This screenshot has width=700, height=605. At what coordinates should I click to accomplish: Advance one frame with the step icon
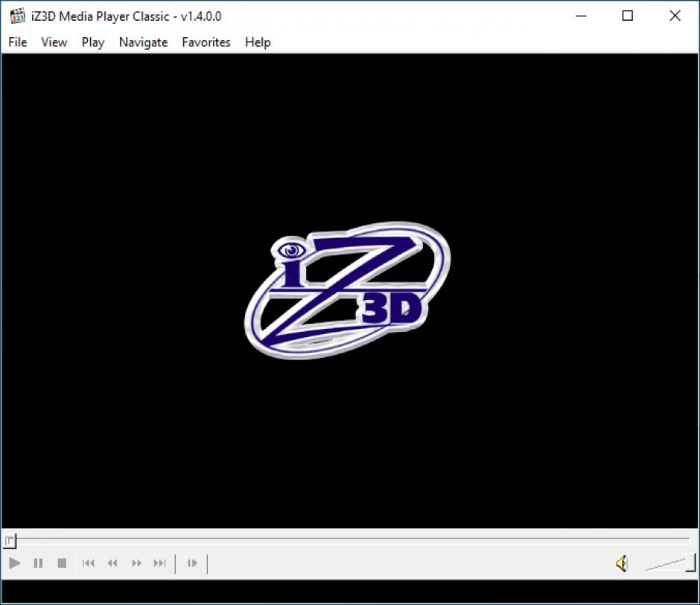click(x=192, y=563)
